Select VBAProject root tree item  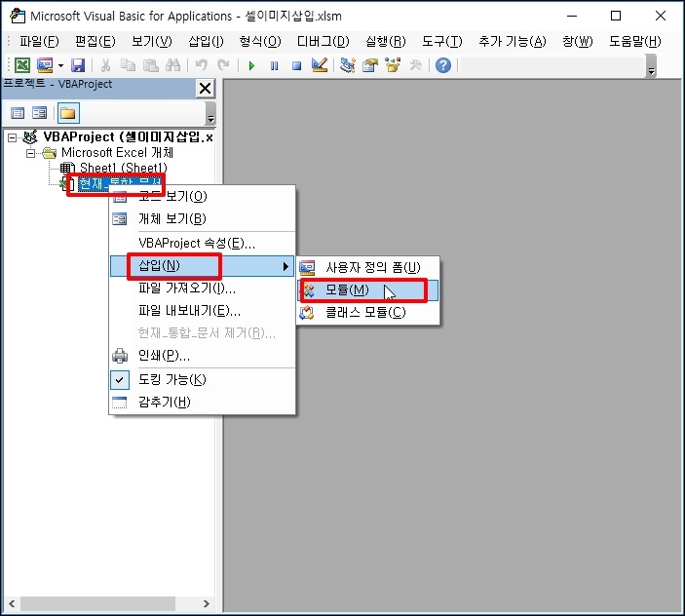tap(128, 137)
